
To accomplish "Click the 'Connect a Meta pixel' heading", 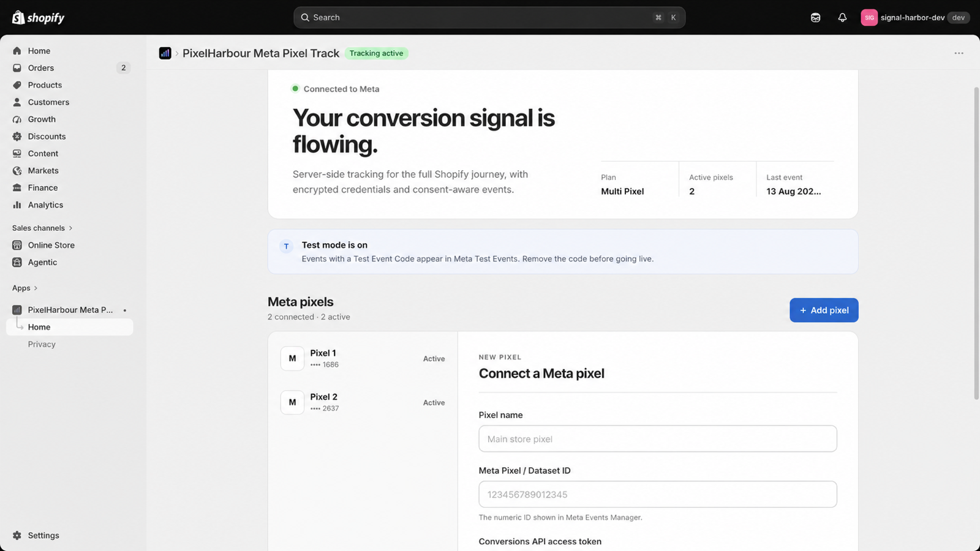I will [x=541, y=373].
